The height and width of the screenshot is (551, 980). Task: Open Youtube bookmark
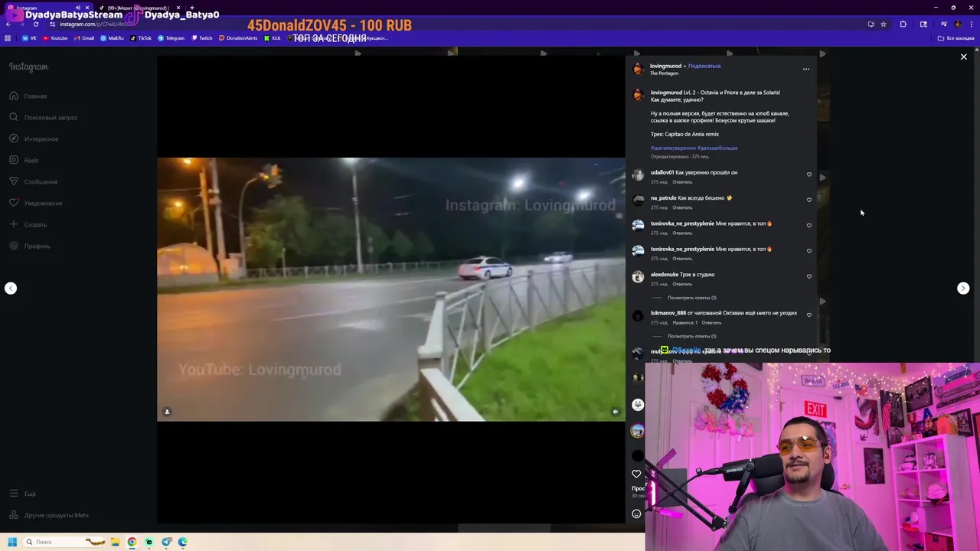coord(56,37)
